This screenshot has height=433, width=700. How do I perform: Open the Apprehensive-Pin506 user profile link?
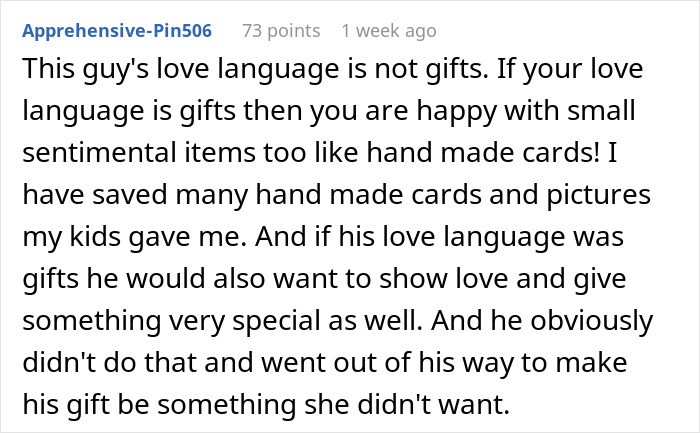click(116, 30)
